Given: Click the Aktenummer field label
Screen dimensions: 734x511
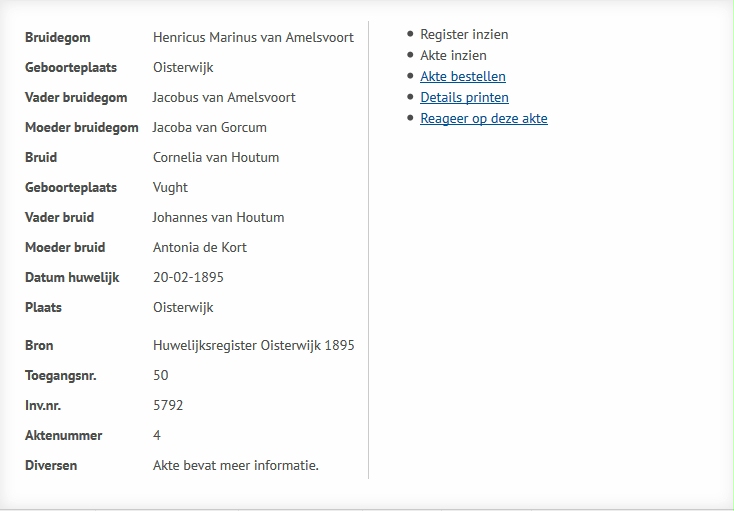Looking at the screenshot, I should click(64, 435).
